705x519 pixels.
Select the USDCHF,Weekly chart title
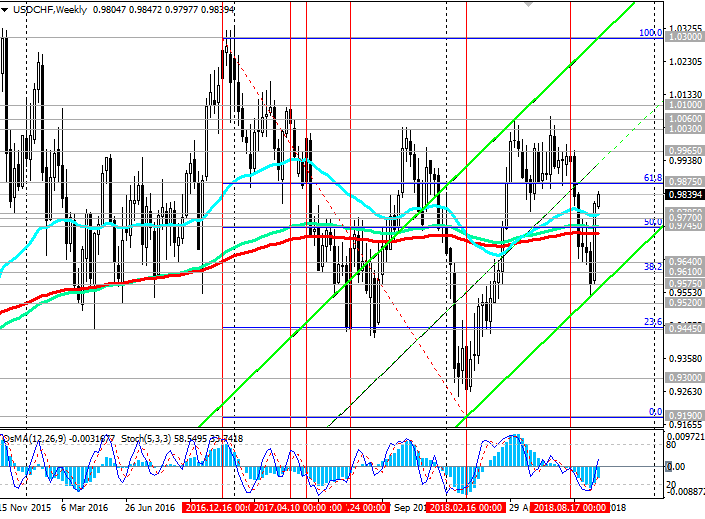(x=50, y=9)
